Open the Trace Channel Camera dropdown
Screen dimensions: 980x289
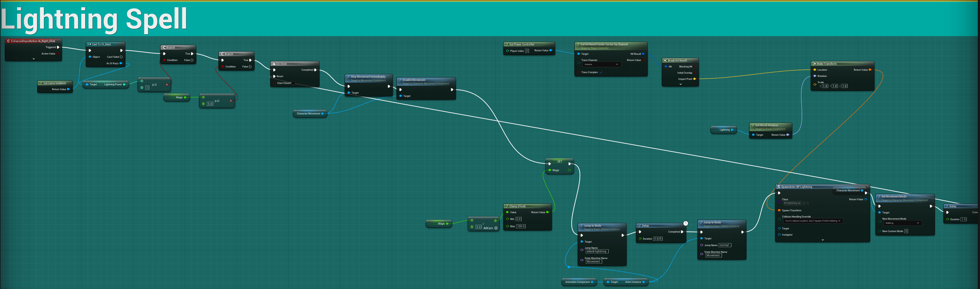[601, 64]
